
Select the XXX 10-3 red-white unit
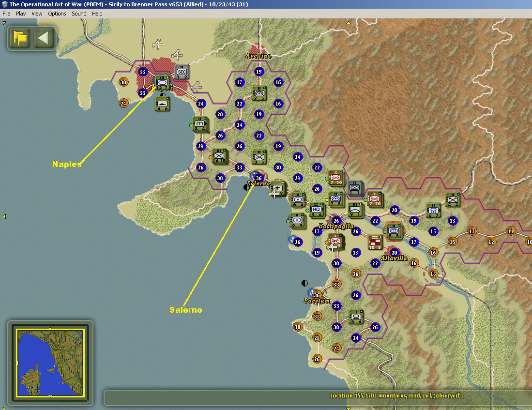375,242
